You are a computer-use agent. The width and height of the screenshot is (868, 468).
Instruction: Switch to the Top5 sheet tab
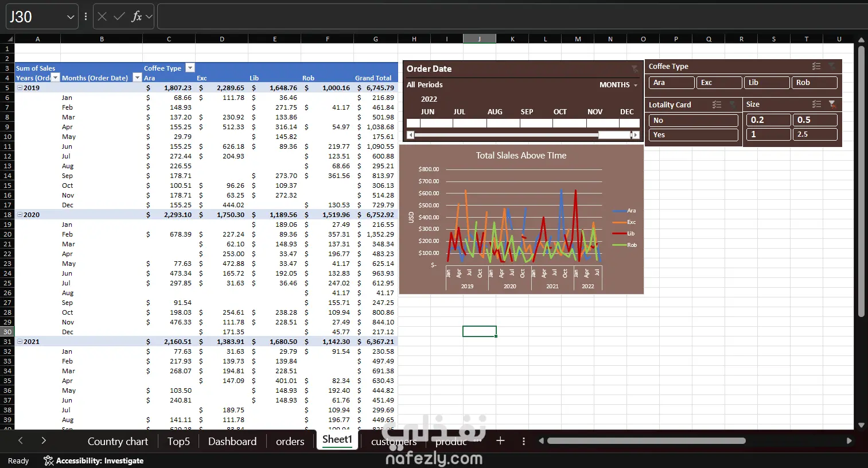click(x=178, y=441)
